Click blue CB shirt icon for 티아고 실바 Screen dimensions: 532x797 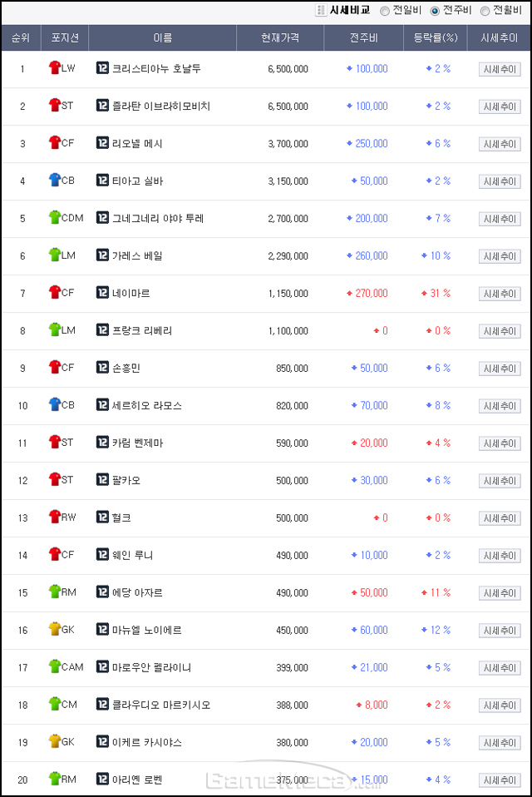pos(55,180)
